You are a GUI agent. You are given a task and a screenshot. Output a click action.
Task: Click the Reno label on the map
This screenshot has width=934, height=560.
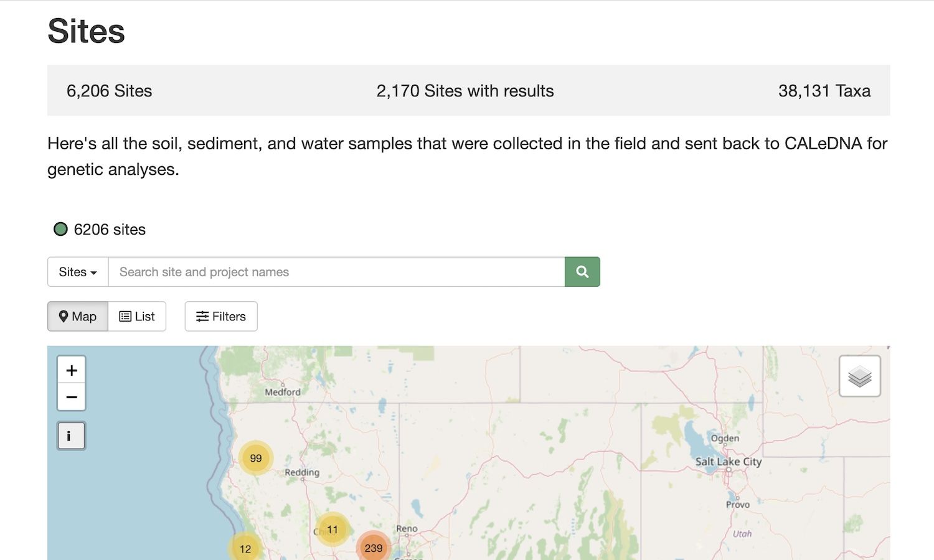point(407,528)
